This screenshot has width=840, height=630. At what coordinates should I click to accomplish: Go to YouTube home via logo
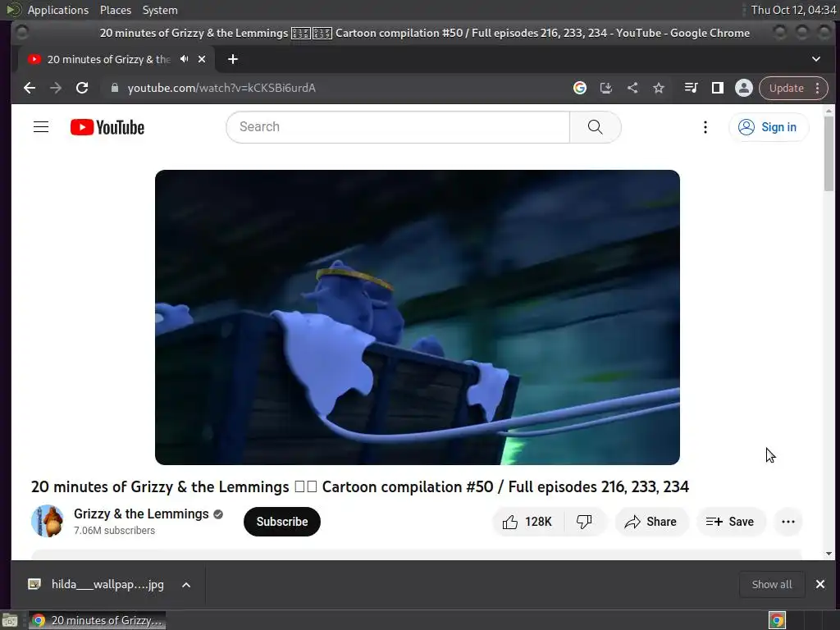[107, 127]
